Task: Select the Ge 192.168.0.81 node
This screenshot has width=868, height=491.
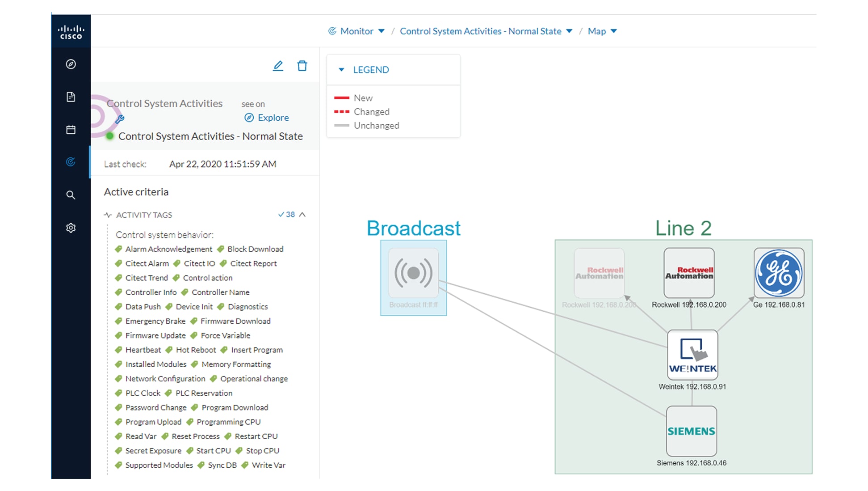Action: pyautogui.click(x=779, y=273)
